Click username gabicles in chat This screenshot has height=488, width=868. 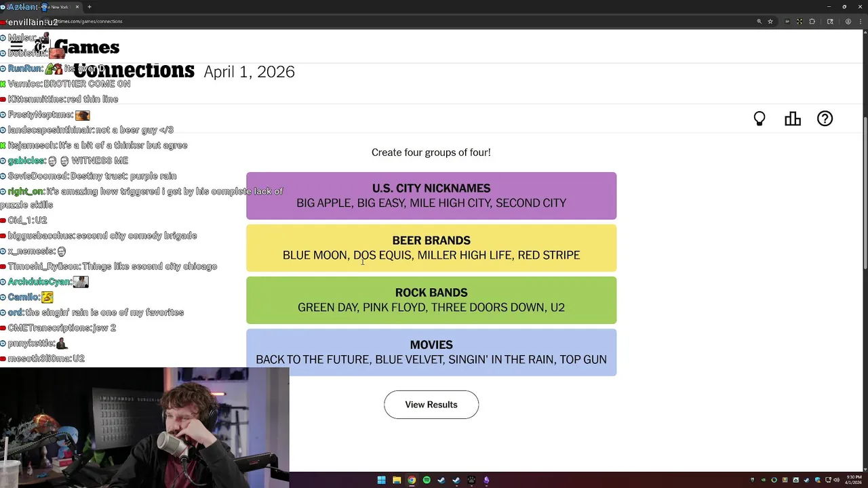pos(26,161)
